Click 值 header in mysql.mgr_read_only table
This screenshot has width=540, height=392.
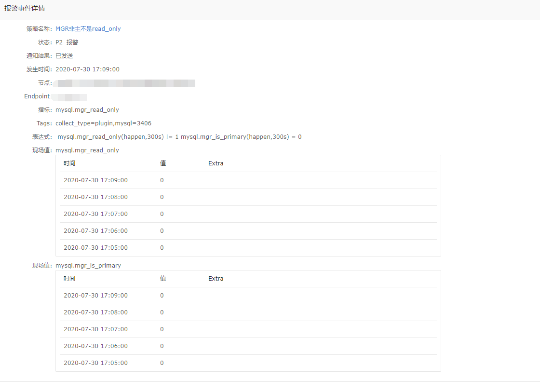(x=163, y=163)
